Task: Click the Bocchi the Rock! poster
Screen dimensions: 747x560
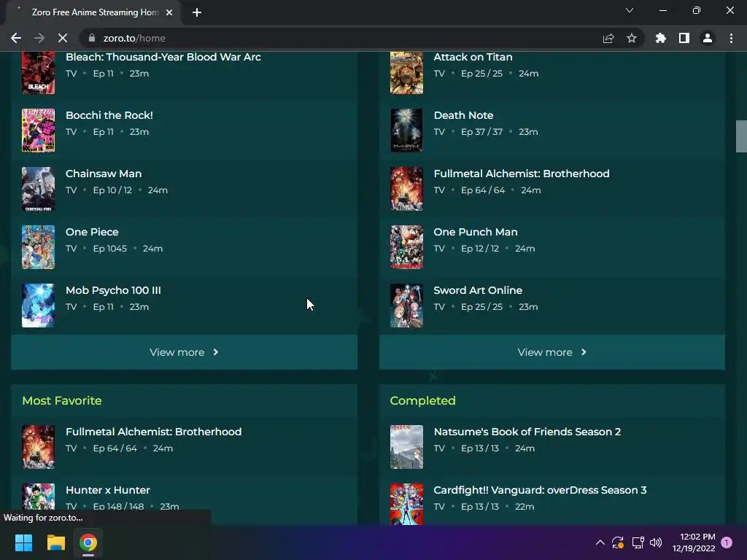Action: 38,131
